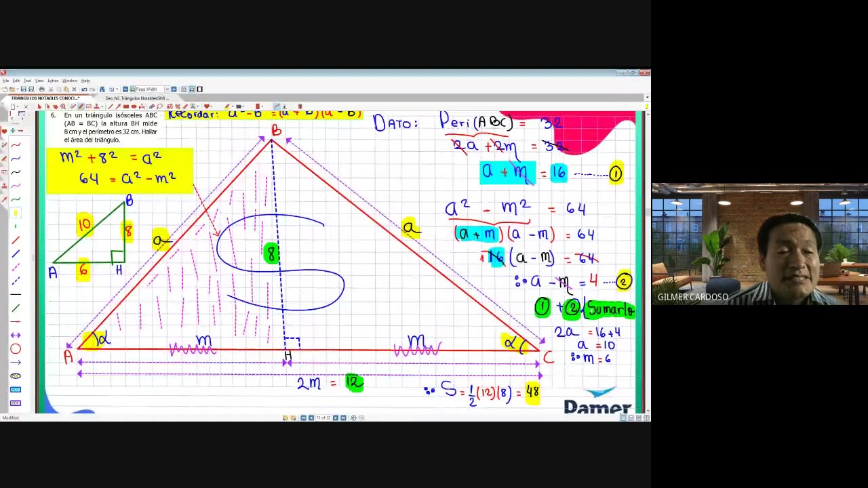
Task: Click GILMER CARDOSO webcam video thumbnail
Action: (x=759, y=244)
